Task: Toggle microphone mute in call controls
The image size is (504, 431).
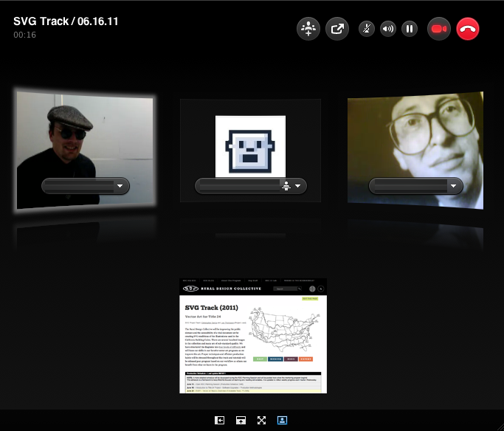Action: tap(367, 30)
